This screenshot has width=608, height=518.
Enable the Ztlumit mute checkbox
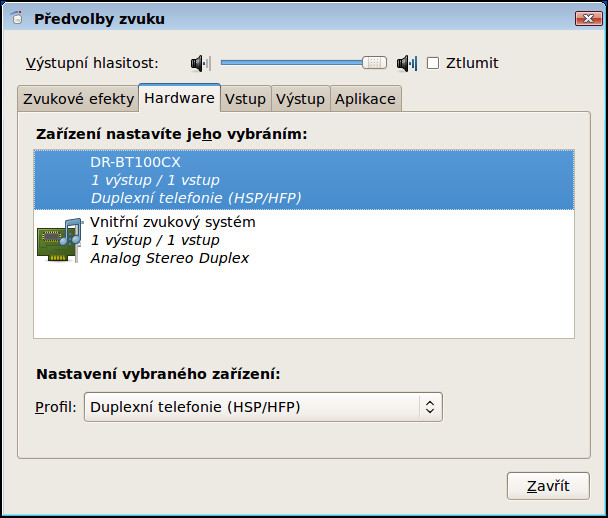(433, 63)
